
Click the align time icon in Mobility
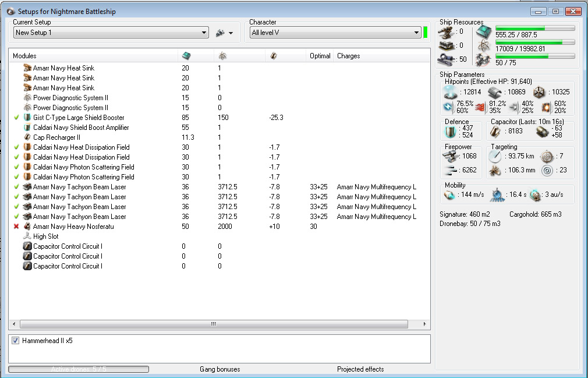tap(498, 195)
